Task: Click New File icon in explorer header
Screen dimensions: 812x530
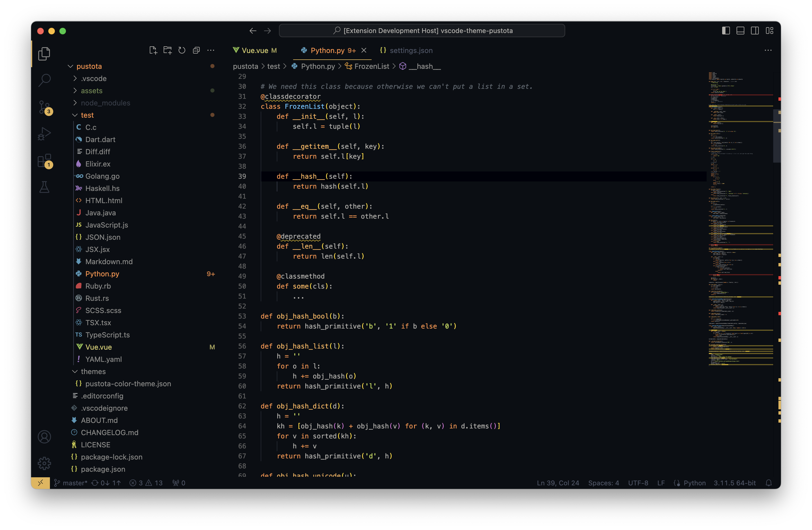Action: click(x=153, y=51)
